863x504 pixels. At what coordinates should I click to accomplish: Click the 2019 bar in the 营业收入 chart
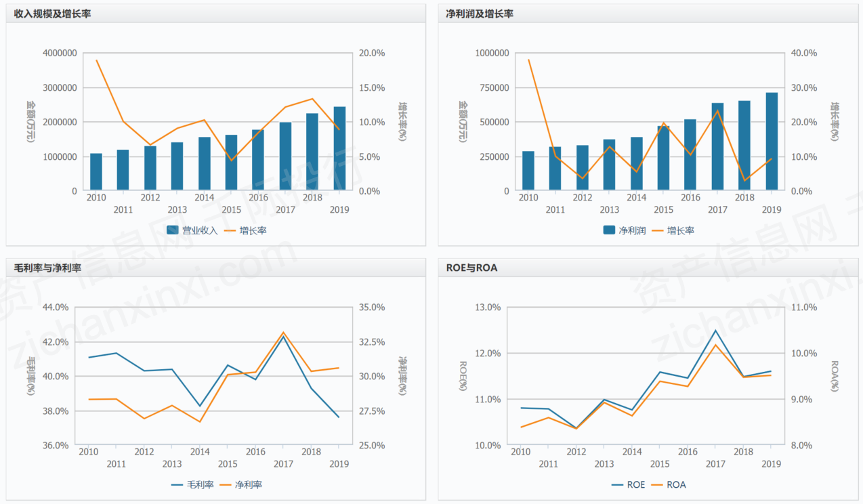[339, 149]
